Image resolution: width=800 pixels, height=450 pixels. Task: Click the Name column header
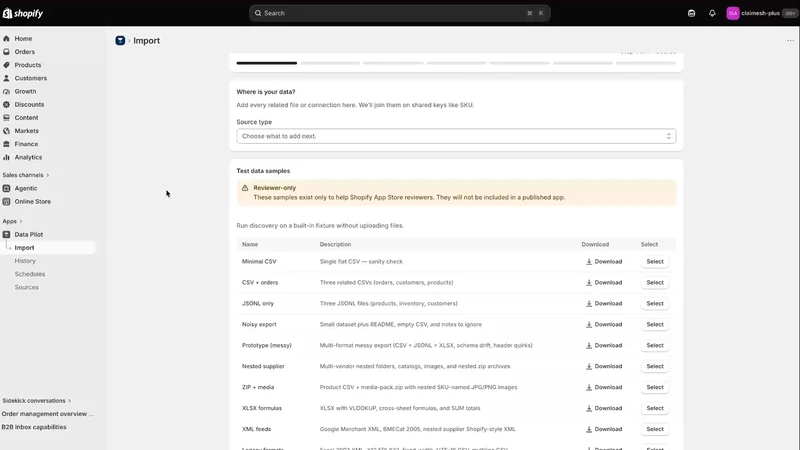[x=250, y=244]
